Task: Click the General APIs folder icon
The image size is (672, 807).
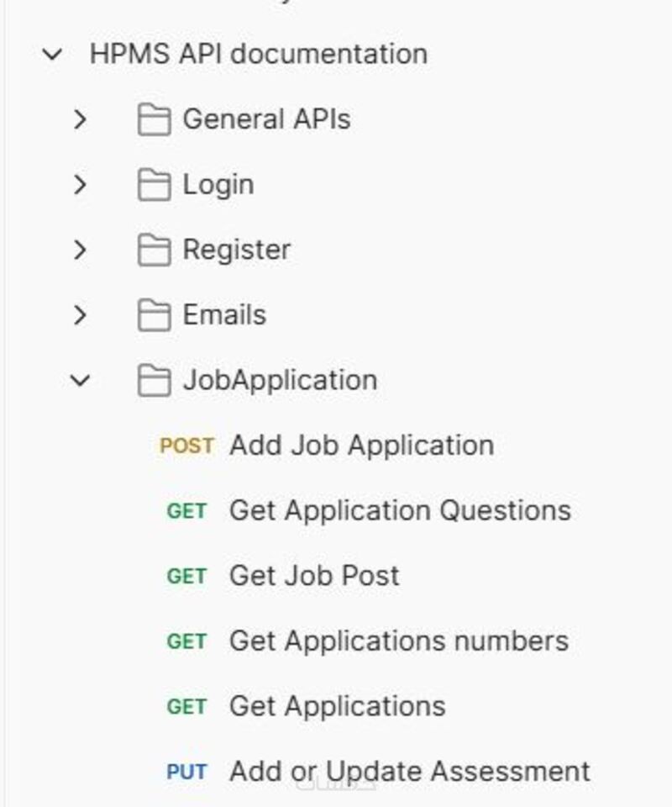Action: point(154,119)
